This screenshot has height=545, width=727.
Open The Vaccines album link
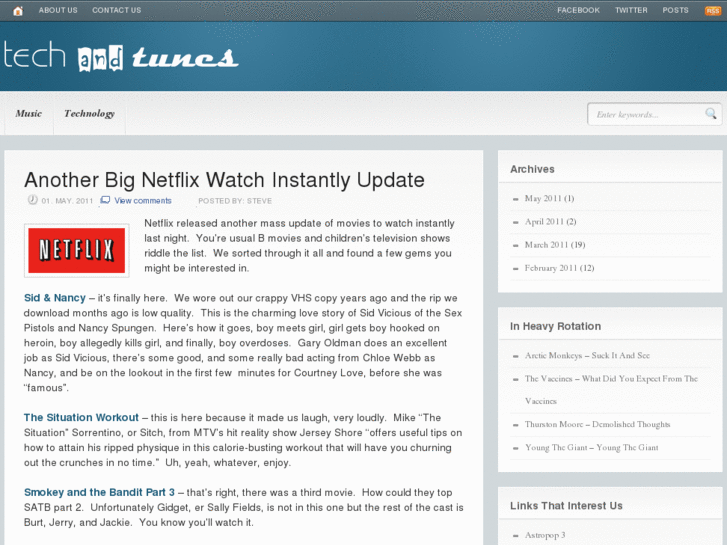coord(611,390)
